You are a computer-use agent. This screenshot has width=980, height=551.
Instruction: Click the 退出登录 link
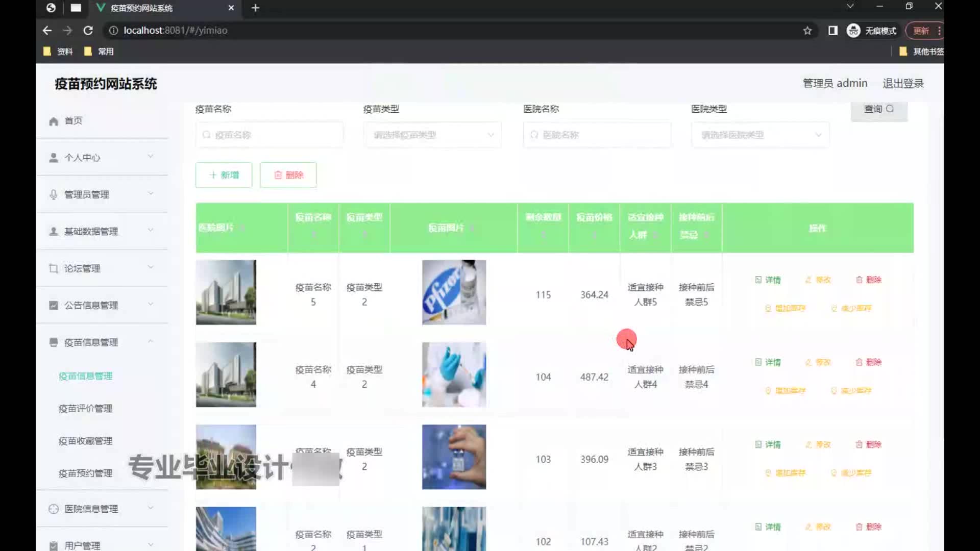tap(903, 83)
